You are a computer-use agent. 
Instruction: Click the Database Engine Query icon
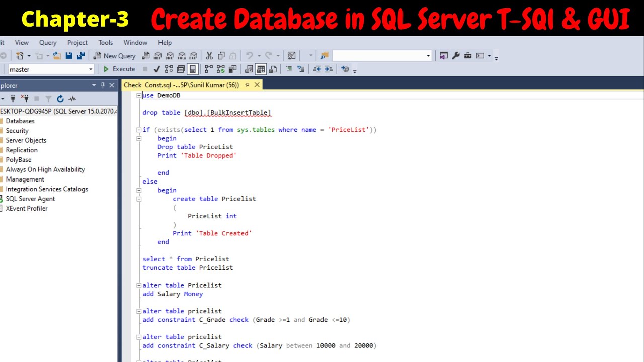[x=146, y=56]
